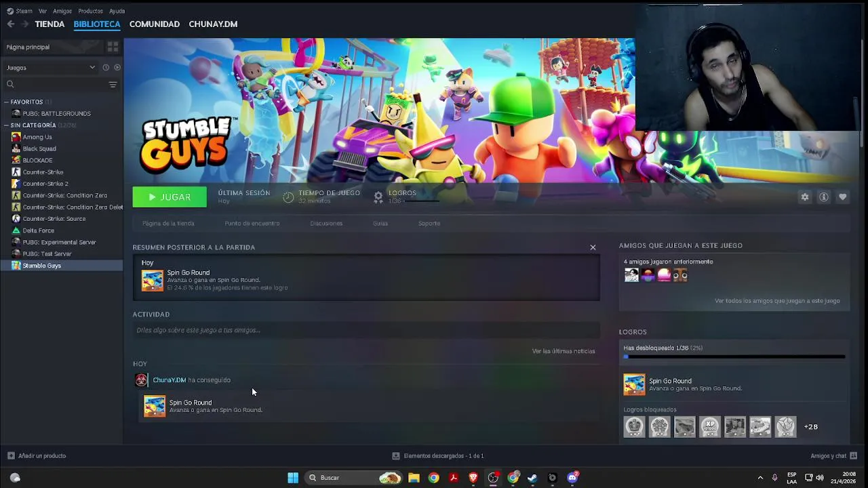This screenshot has height=488, width=868.
Task: Open the Juegos filter dropdown
Action: point(51,67)
